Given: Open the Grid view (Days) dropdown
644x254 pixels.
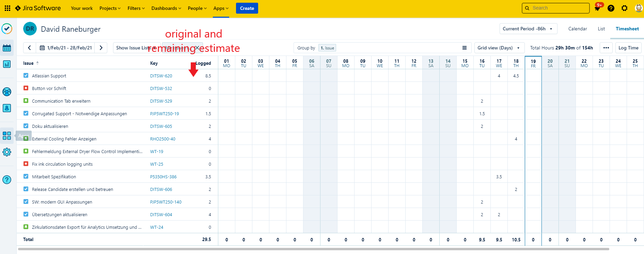Looking at the screenshot, I should pyautogui.click(x=499, y=48).
